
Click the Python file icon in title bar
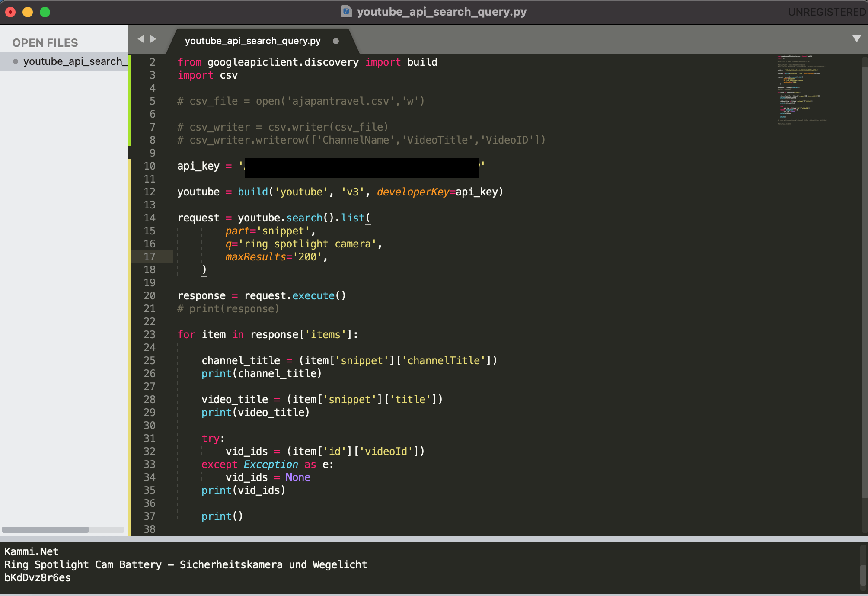(x=346, y=11)
